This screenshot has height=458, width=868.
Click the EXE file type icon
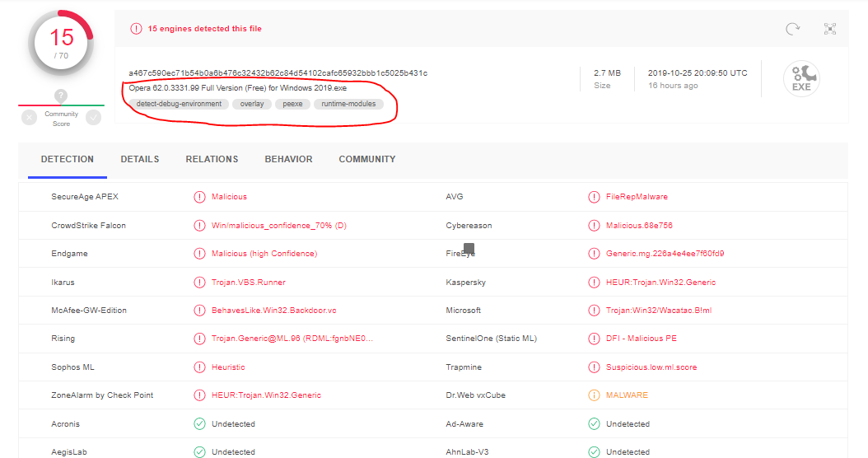pyautogui.click(x=801, y=78)
